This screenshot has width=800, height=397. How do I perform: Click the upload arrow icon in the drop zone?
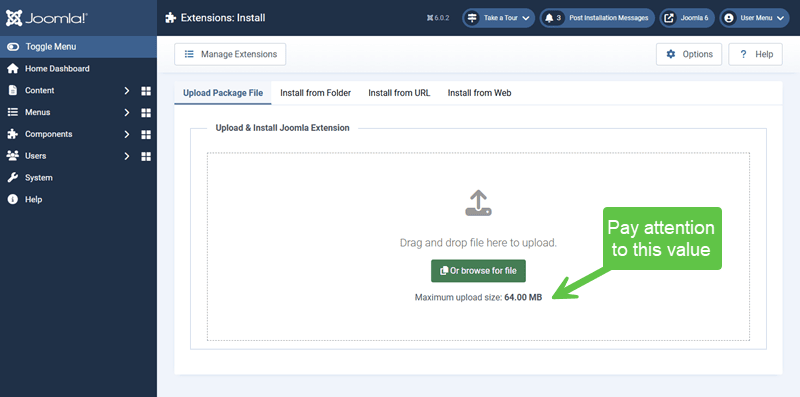click(478, 203)
